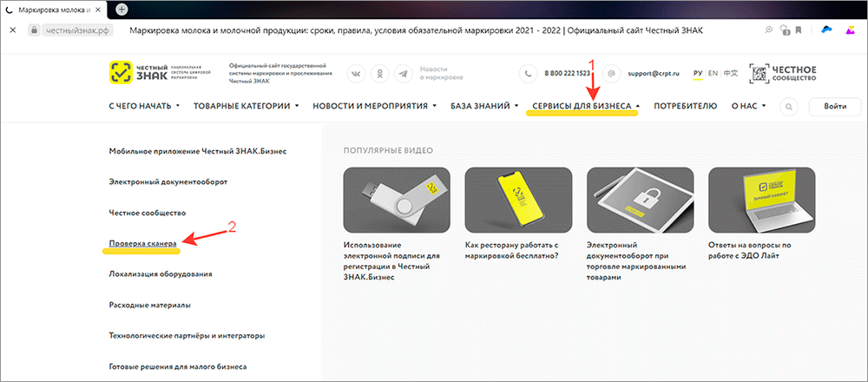868x382 pixels.
Task: Select Расходные материалы entry
Action: tap(150, 305)
